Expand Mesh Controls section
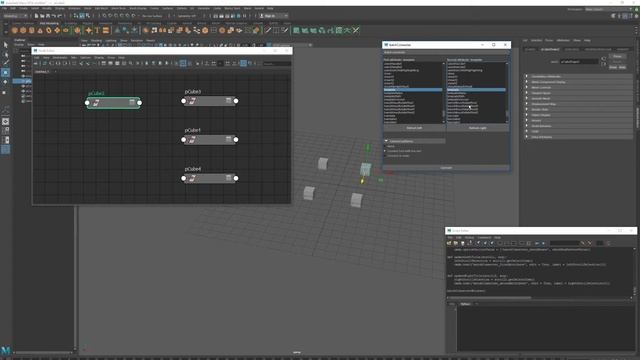This screenshot has height=360, width=640. click(x=578, y=87)
